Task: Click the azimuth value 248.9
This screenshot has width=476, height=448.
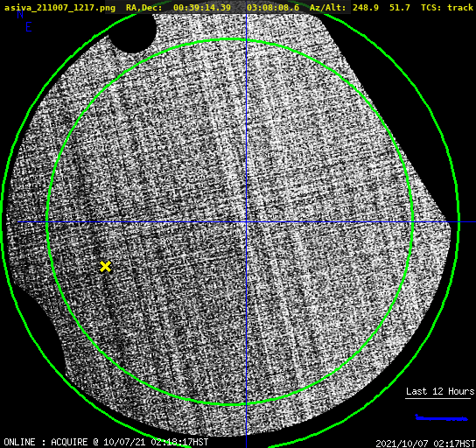Action: (366, 8)
